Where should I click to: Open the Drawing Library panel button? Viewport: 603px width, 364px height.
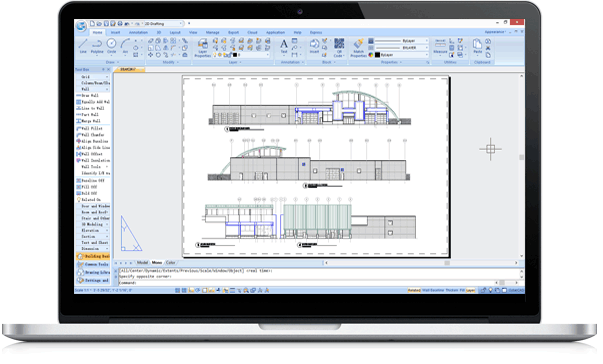tap(93, 272)
